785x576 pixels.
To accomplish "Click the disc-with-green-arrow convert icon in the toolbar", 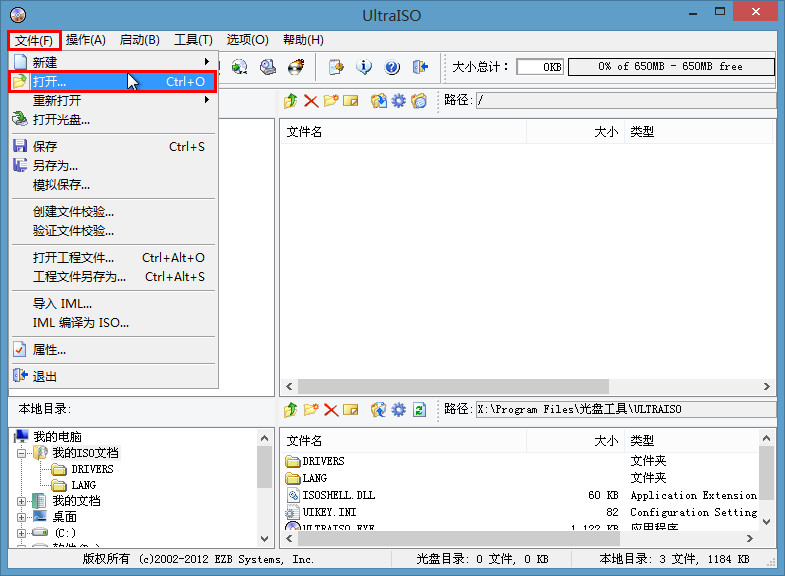I will tap(239, 67).
